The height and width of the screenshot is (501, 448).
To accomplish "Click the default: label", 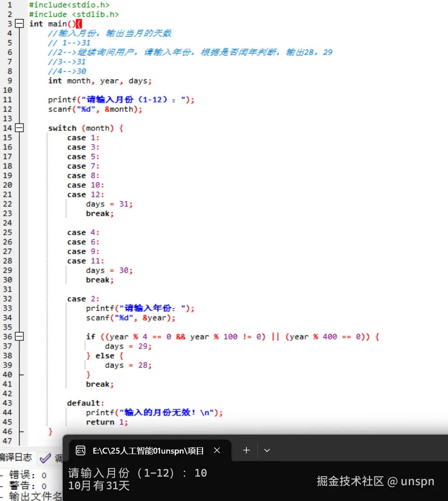I will pos(86,403).
